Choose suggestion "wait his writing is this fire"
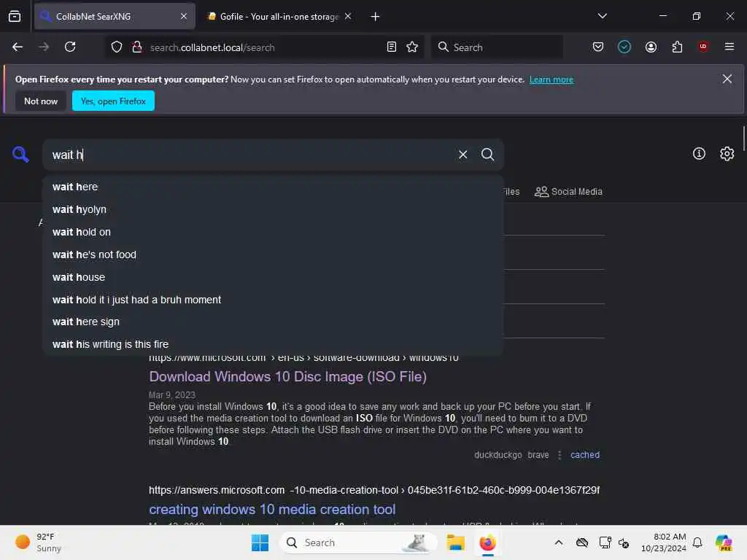Image resolution: width=747 pixels, height=560 pixels. [273, 344]
